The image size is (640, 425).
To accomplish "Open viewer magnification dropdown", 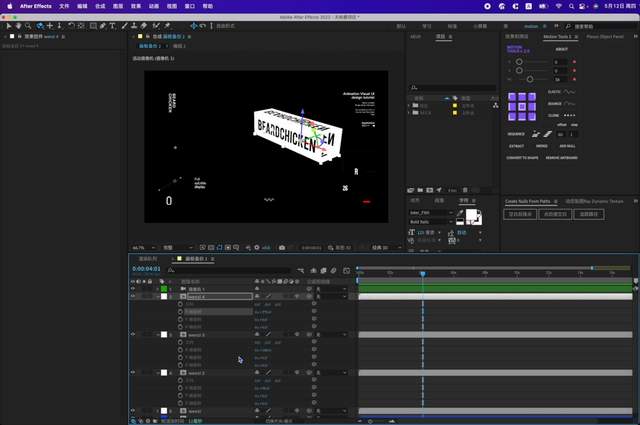I will (x=144, y=247).
